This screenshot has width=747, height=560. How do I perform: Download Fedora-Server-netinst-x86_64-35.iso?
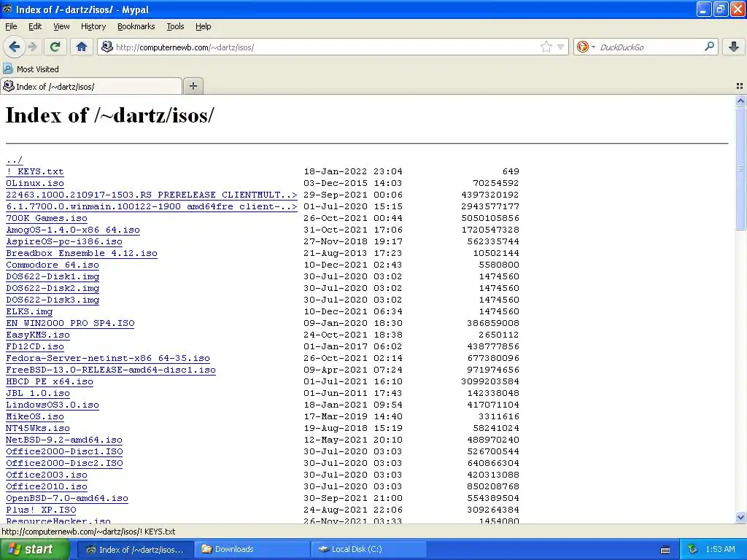[x=108, y=358]
